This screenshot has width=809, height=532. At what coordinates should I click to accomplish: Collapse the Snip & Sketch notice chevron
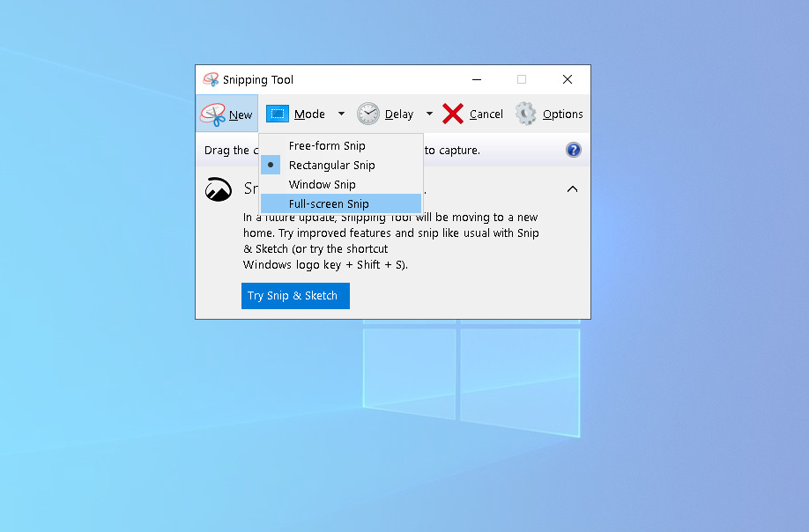click(x=573, y=189)
